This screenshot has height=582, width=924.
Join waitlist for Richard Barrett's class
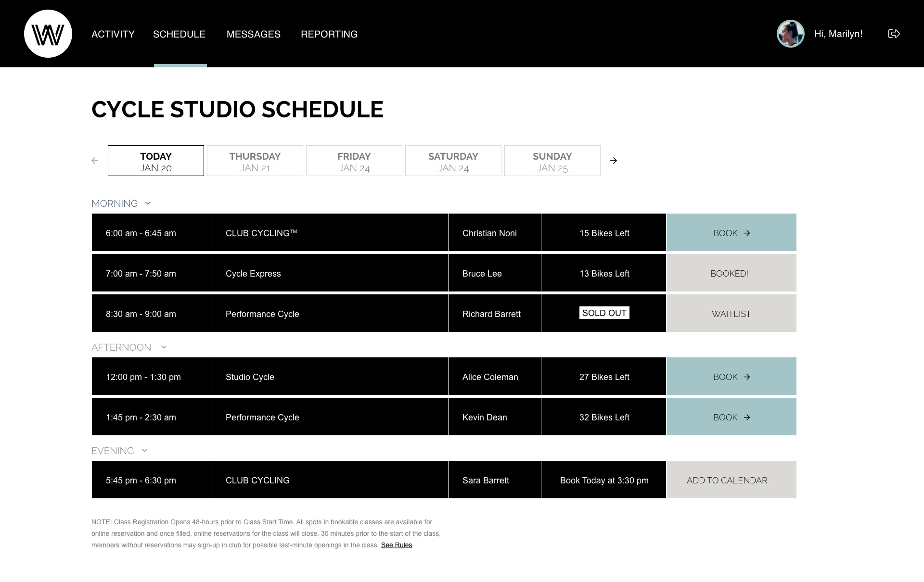pyautogui.click(x=731, y=314)
